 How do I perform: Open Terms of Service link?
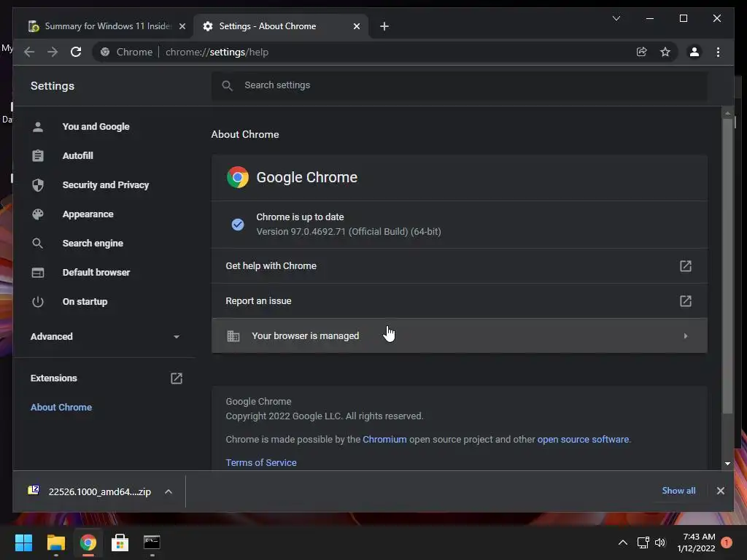[x=261, y=462]
